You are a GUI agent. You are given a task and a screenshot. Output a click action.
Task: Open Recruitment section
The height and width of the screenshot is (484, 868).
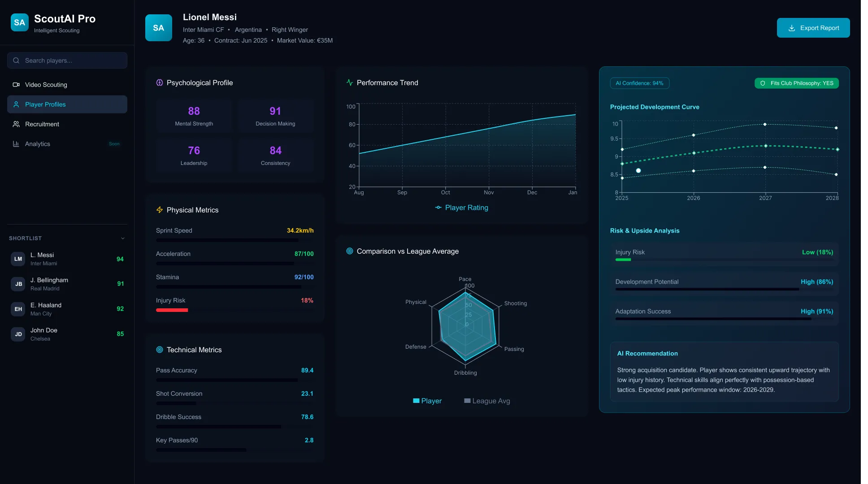pyautogui.click(x=67, y=124)
